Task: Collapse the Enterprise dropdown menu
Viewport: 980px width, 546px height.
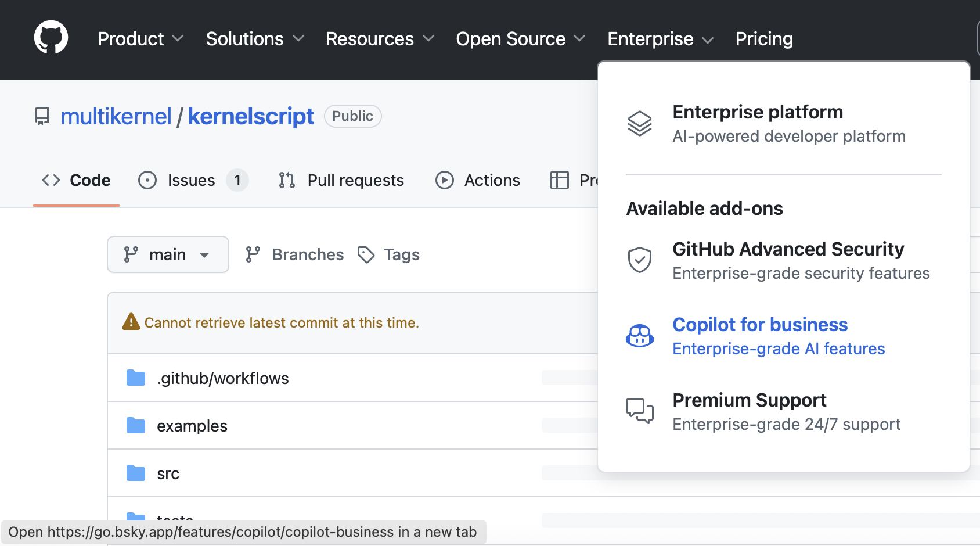Action: coord(660,39)
